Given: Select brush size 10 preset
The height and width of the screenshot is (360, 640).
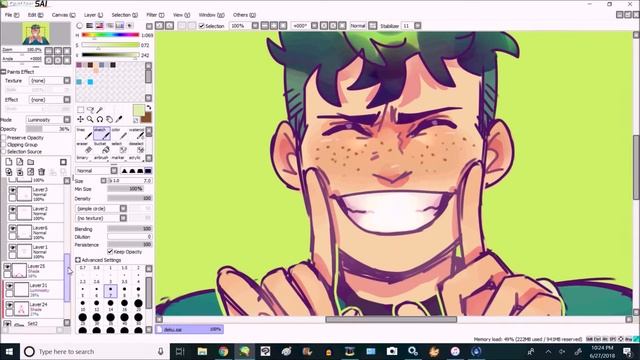Looking at the screenshot, I should pos(83,305).
